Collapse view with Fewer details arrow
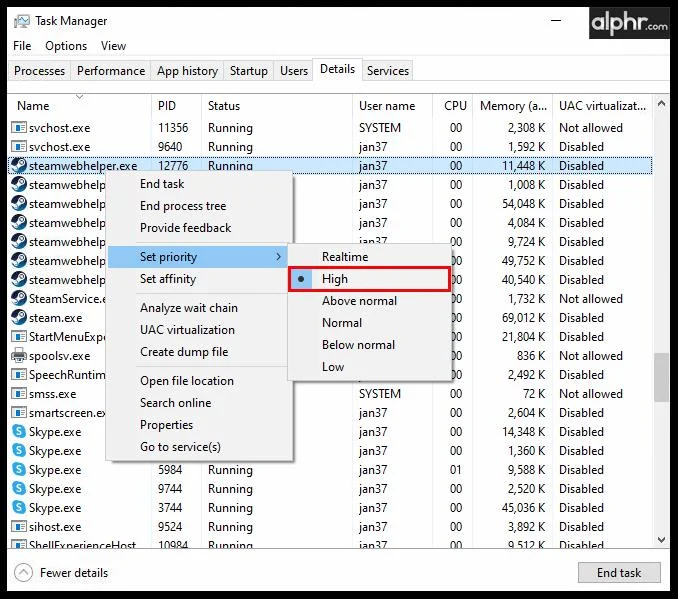Image resolution: width=678 pixels, height=599 pixels. (x=23, y=573)
